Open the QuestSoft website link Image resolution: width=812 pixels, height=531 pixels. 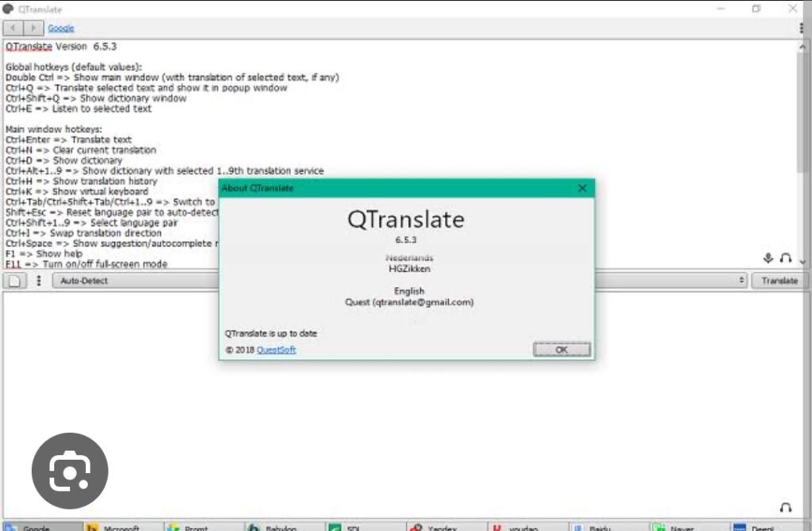[276, 350]
